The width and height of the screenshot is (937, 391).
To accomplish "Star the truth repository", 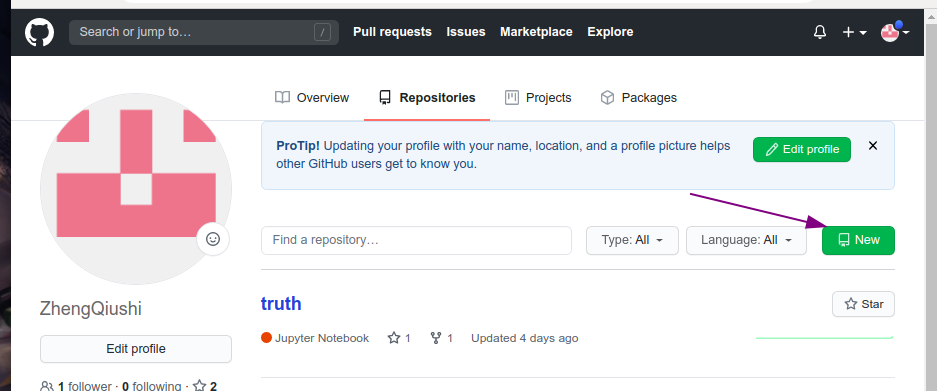I will [863, 304].
